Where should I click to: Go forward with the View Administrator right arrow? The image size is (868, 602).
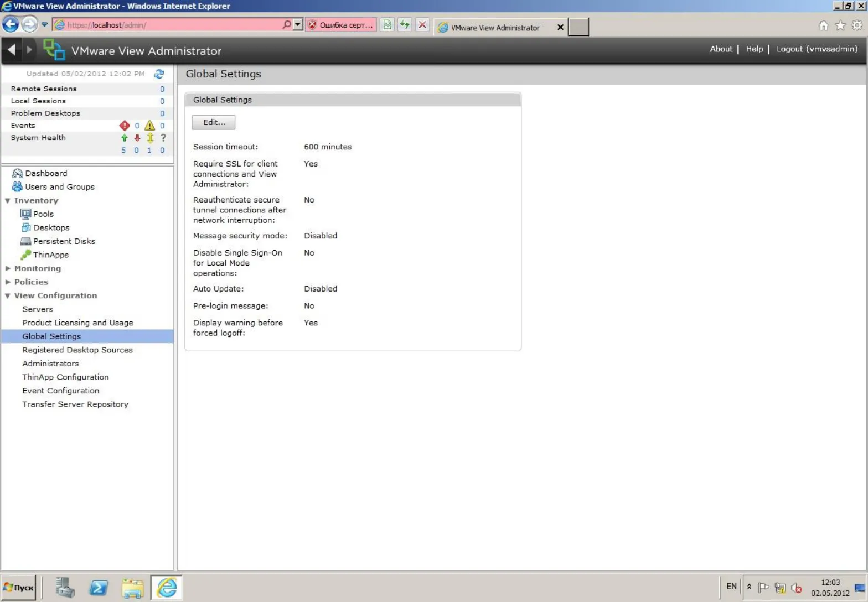(29, 50)
